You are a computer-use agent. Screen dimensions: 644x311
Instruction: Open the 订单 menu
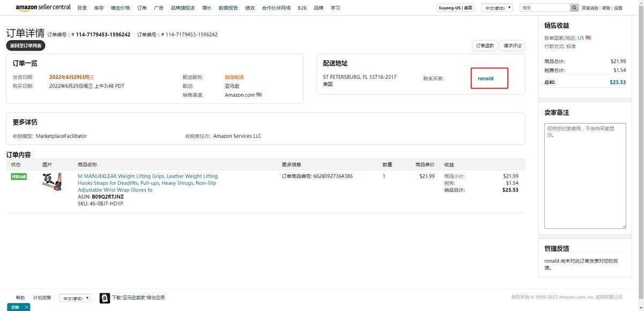(x=142, y=8)
